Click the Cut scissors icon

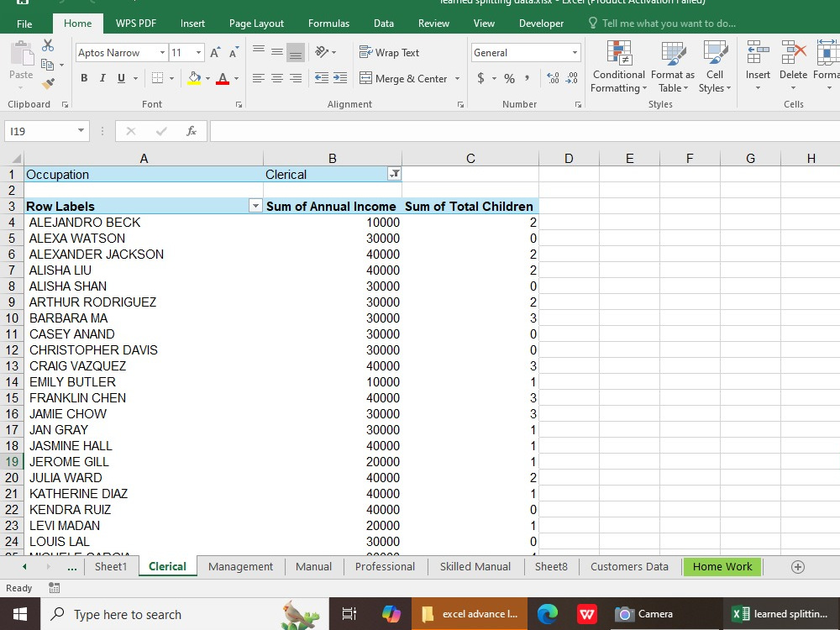click(48, 45)
